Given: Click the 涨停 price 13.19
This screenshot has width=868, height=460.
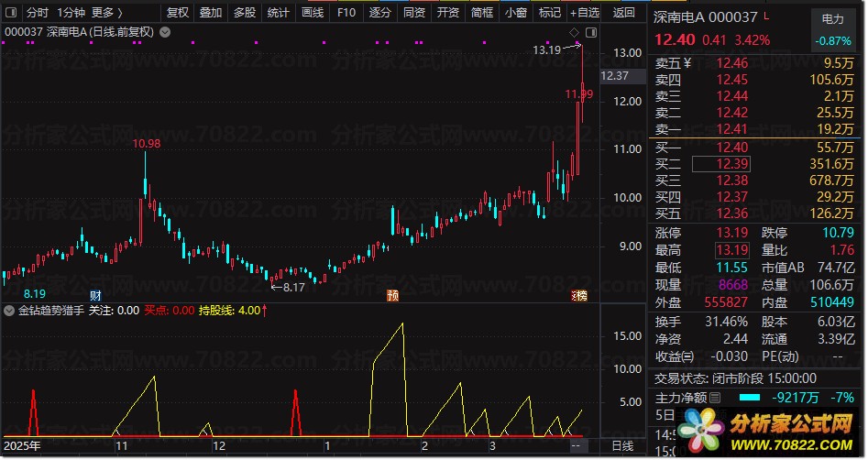Looking at the screenshot, I should (731, 233).
